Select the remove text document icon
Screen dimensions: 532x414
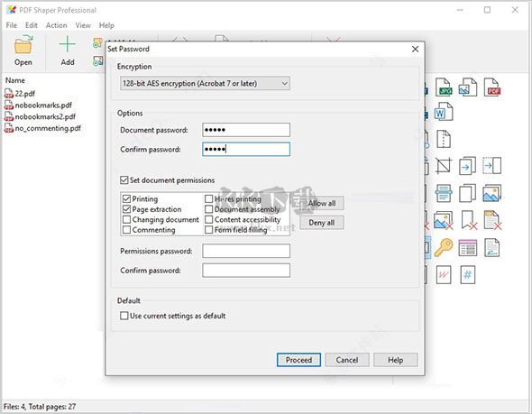pyautogui.click(x=492, y=220)
